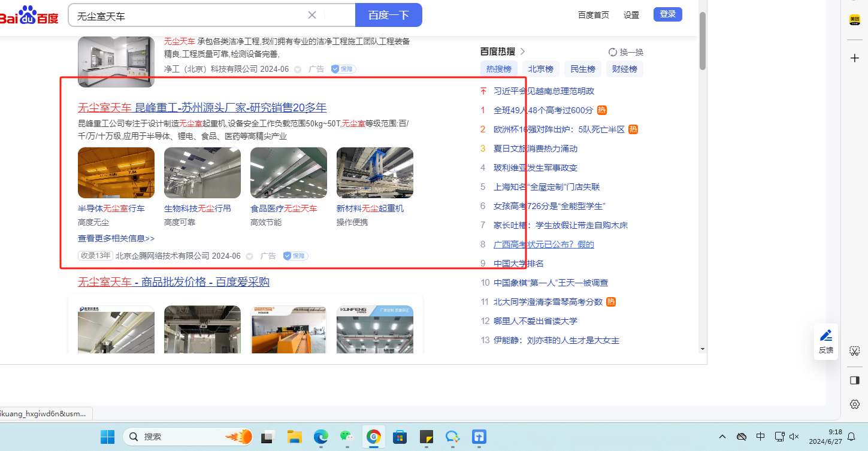This screenshot has height=451, width=868.
Task: Go to 百度首页
Action: pos(594,15)
